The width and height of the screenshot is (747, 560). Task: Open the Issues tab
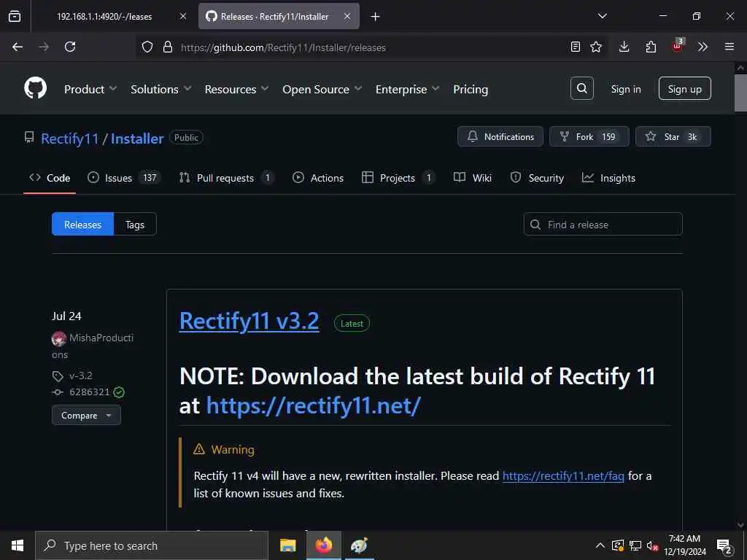click(124, 178)
